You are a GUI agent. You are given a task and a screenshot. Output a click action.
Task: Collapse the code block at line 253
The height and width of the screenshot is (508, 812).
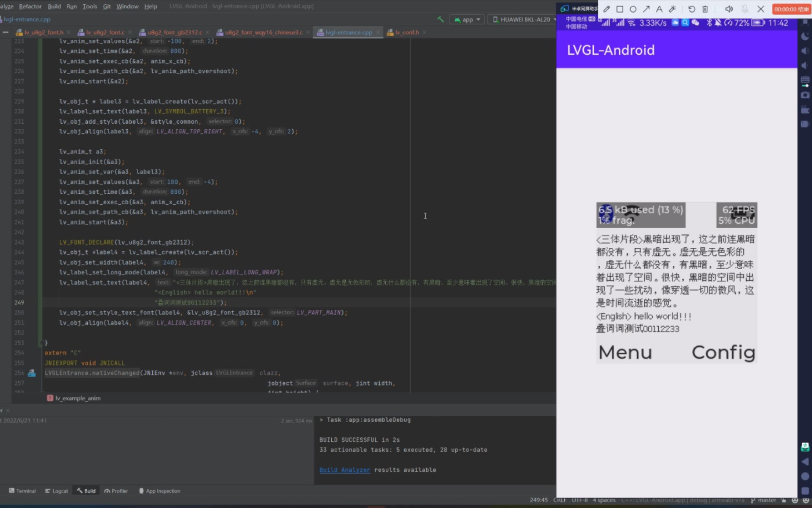[41, 342]
